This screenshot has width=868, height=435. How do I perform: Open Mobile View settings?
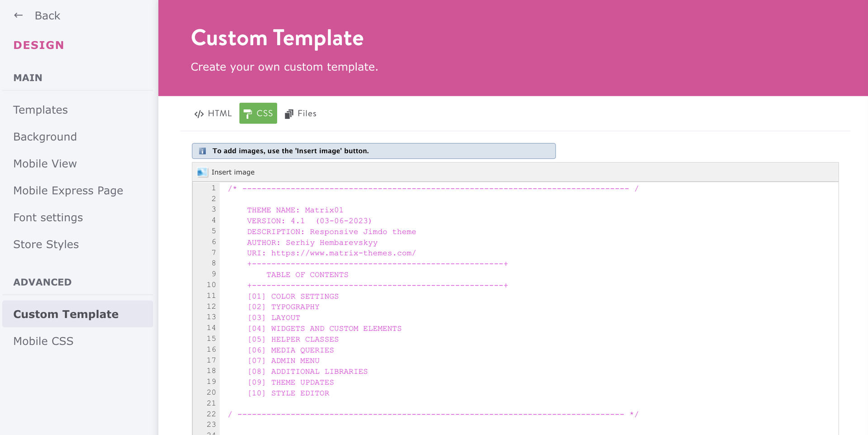pyautogui.click(x=45, y=163)
